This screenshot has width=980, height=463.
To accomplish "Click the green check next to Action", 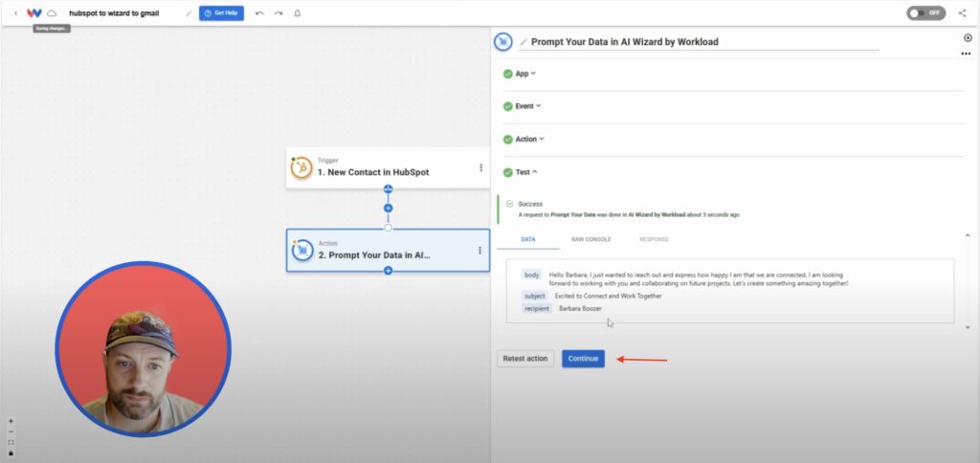I will [x=507, y=140].
